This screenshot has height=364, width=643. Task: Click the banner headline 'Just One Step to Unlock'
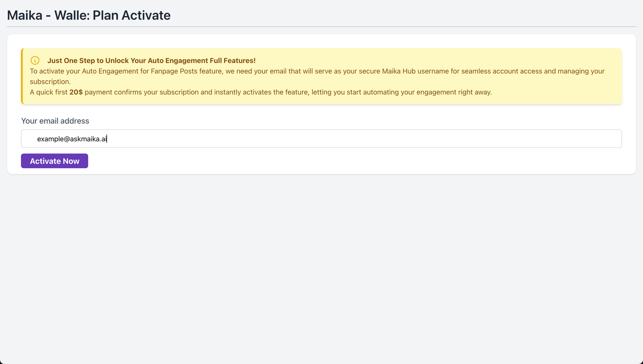tap(151, 60)
